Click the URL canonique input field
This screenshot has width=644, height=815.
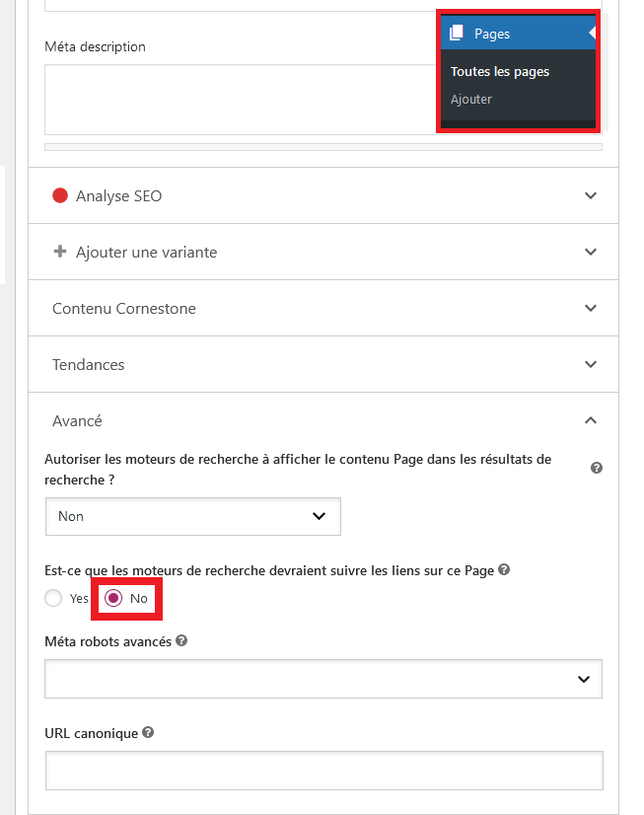322,770
